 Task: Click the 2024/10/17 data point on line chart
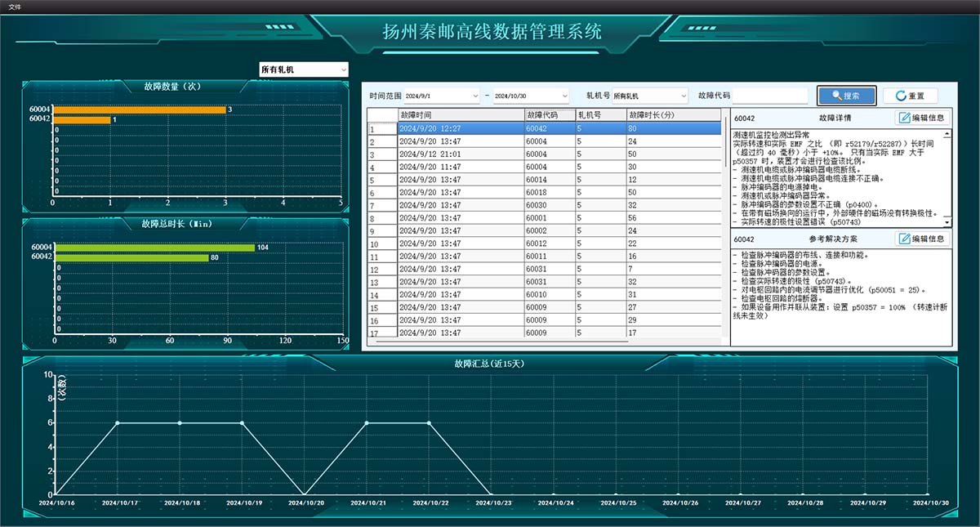(118, 422)
